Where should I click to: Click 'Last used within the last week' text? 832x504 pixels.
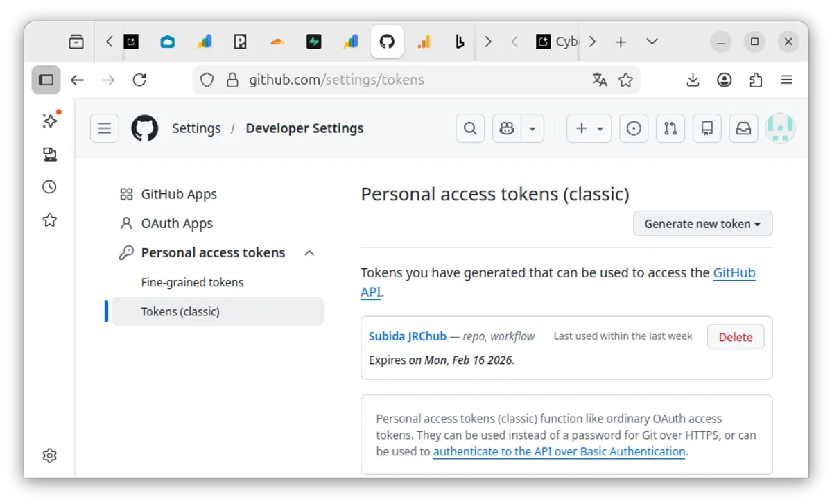pos(623,336)
